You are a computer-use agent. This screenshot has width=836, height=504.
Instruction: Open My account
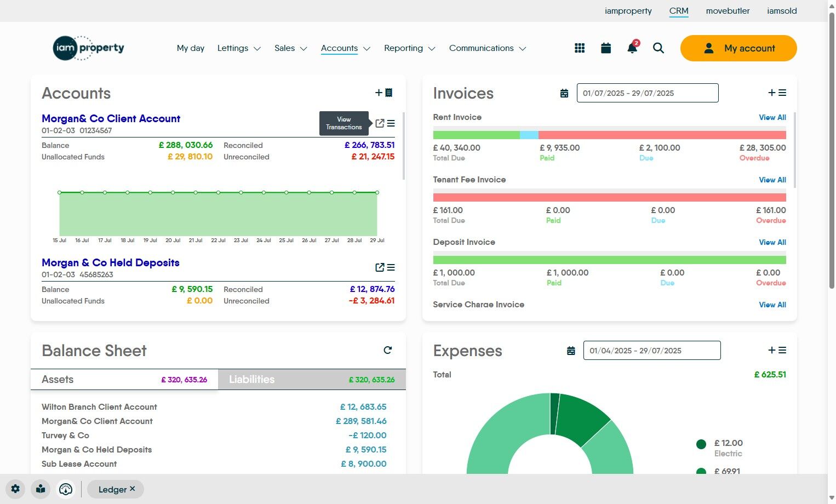point(738,48)
